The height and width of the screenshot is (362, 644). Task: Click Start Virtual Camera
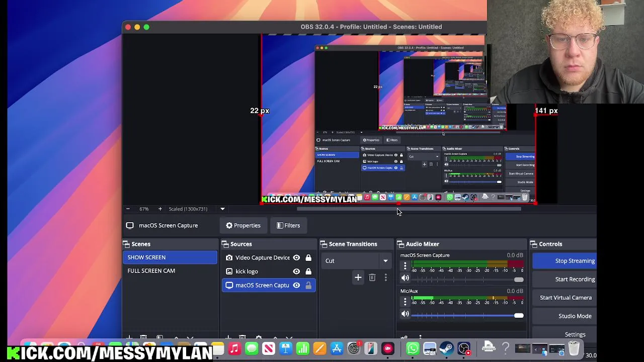565,298
